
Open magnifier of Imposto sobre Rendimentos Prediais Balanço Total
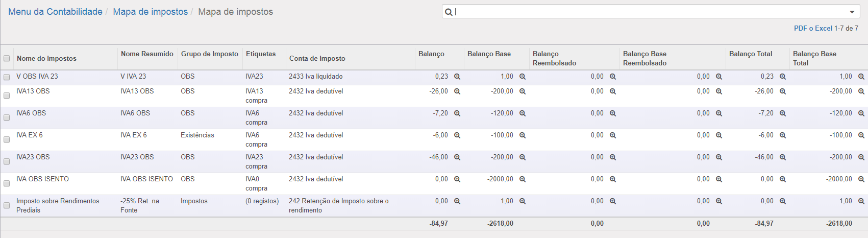point(783,201)
